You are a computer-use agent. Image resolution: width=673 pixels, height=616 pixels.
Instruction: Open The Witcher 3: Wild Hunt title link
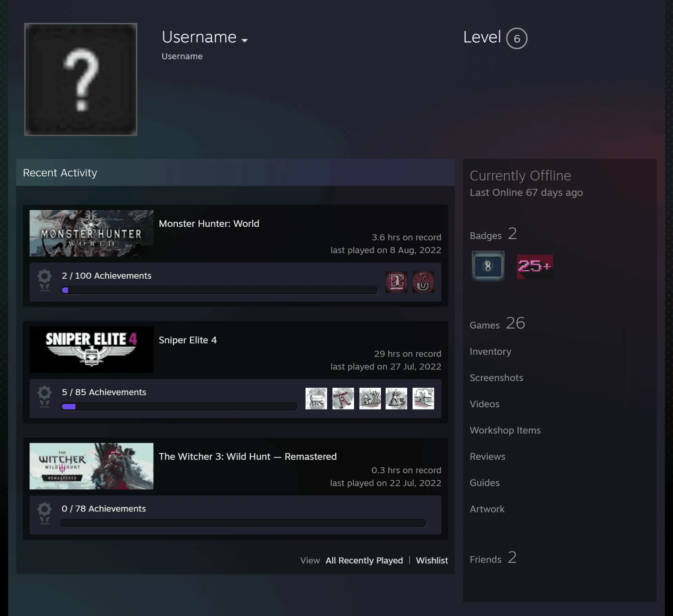[247, 456]
